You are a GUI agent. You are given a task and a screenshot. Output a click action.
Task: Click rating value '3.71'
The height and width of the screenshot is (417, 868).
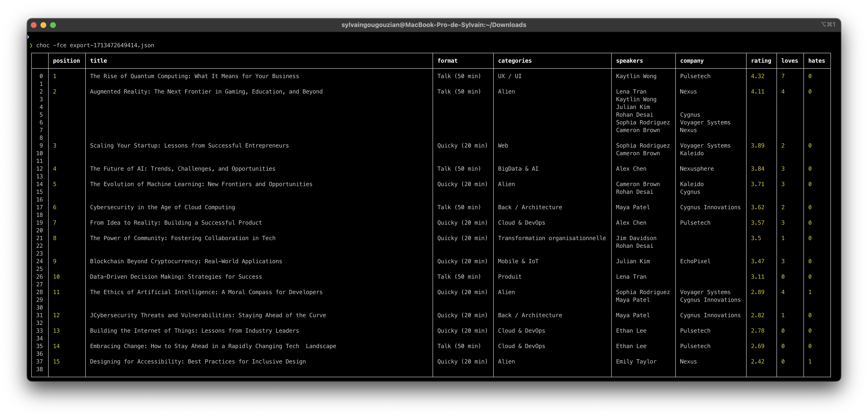coord(757,184)
